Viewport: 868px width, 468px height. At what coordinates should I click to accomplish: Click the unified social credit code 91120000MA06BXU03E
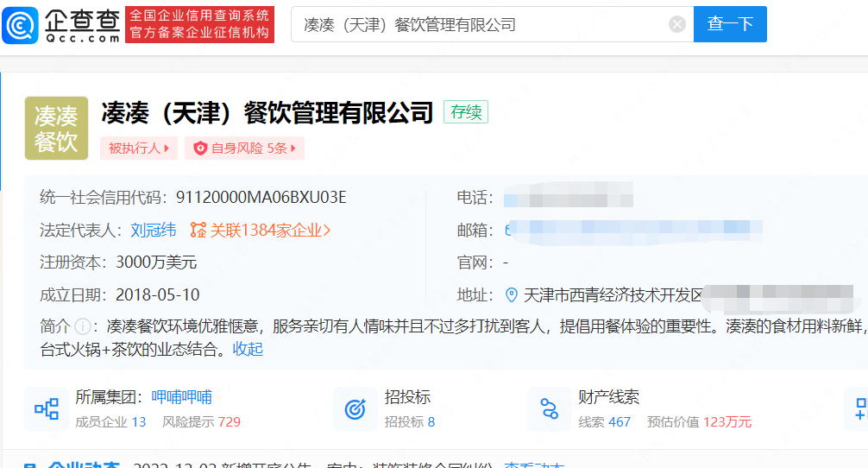pyautogui.click(x=261, y=197)
